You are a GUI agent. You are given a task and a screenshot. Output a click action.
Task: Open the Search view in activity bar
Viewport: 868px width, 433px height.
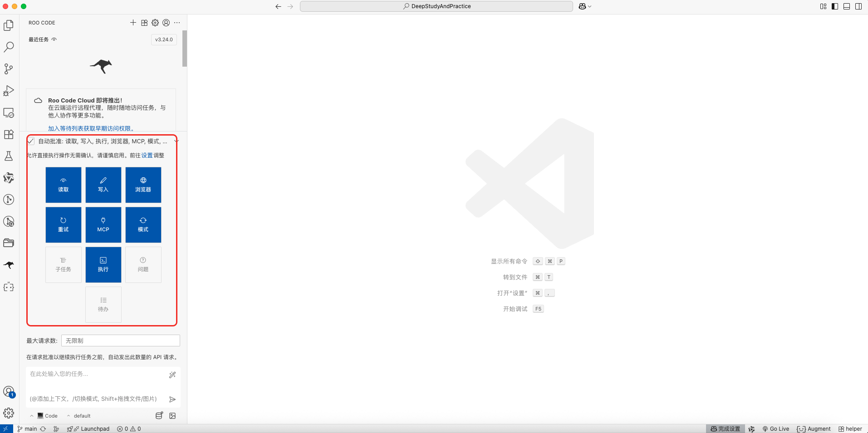[x=9, y=47]
